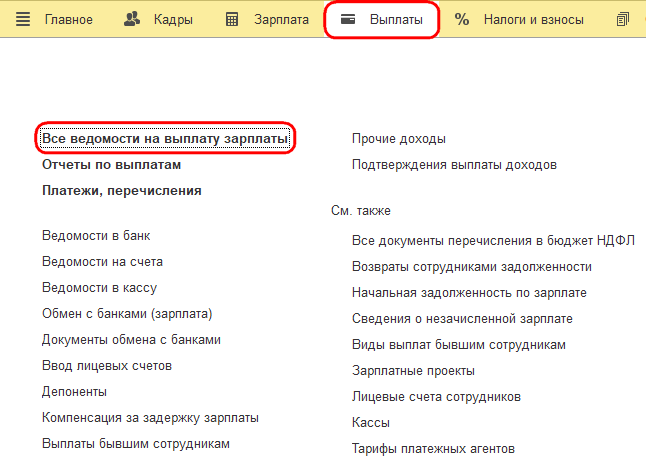Viewport: 646px width, 470px height.
Task: Open Ведомости в банк
Action: click(x=96, y=236)
